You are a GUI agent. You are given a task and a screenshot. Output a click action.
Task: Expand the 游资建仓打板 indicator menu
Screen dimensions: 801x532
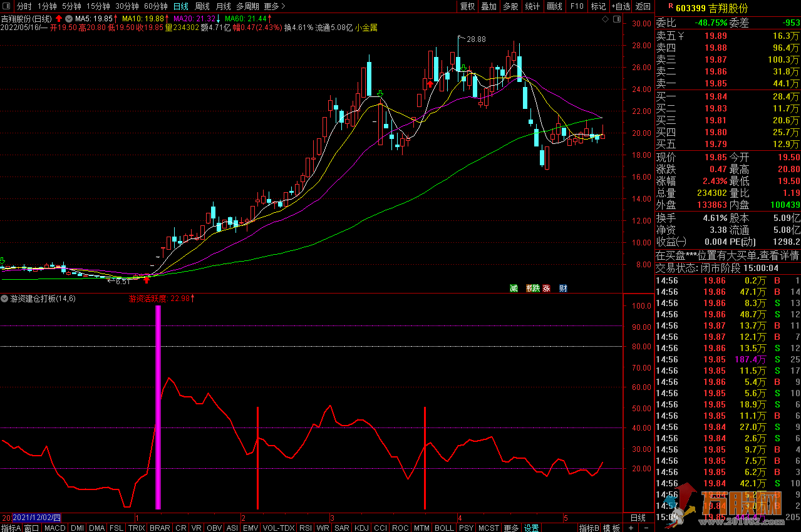[5, 299]
